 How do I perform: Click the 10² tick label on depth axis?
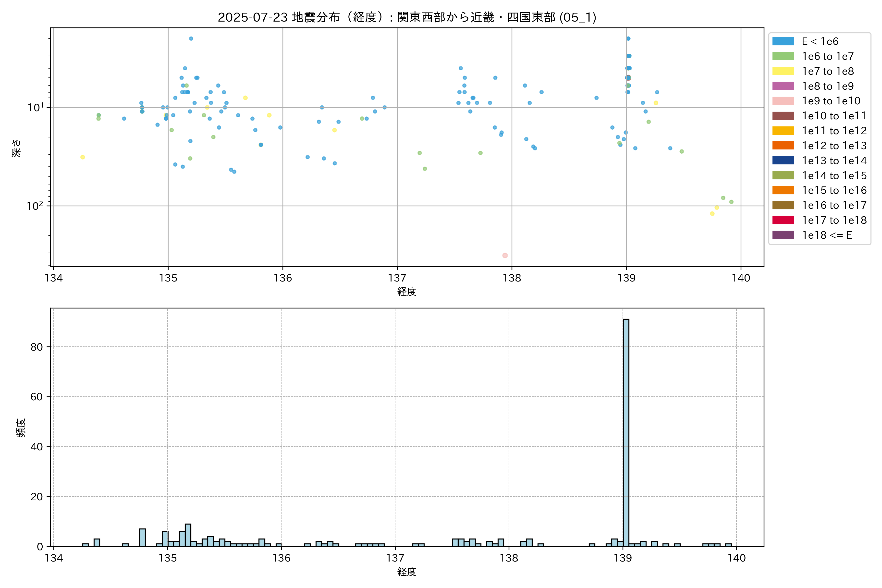coord(35,206)
